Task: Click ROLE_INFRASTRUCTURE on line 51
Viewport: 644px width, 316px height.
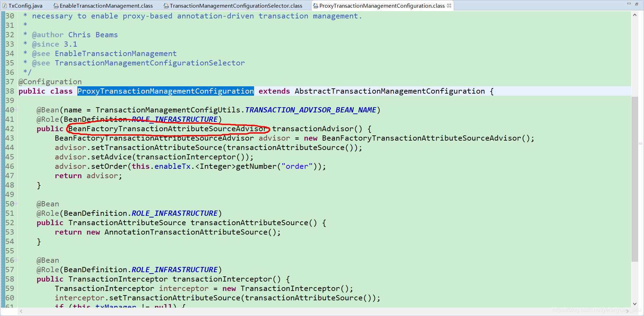Action: [x=175, y=213]
